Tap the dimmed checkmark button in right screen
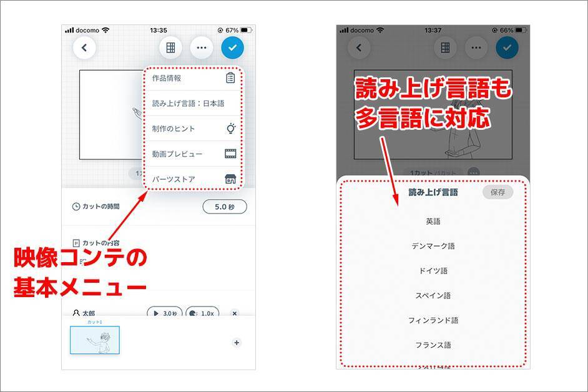Viewport: 588px width, 392px height. click(507, 47)
